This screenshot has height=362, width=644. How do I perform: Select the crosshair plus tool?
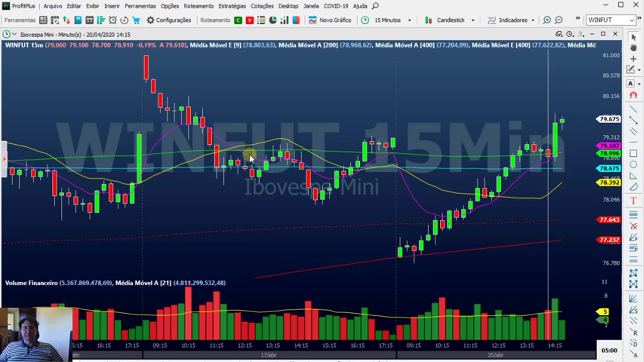point(633,59)
